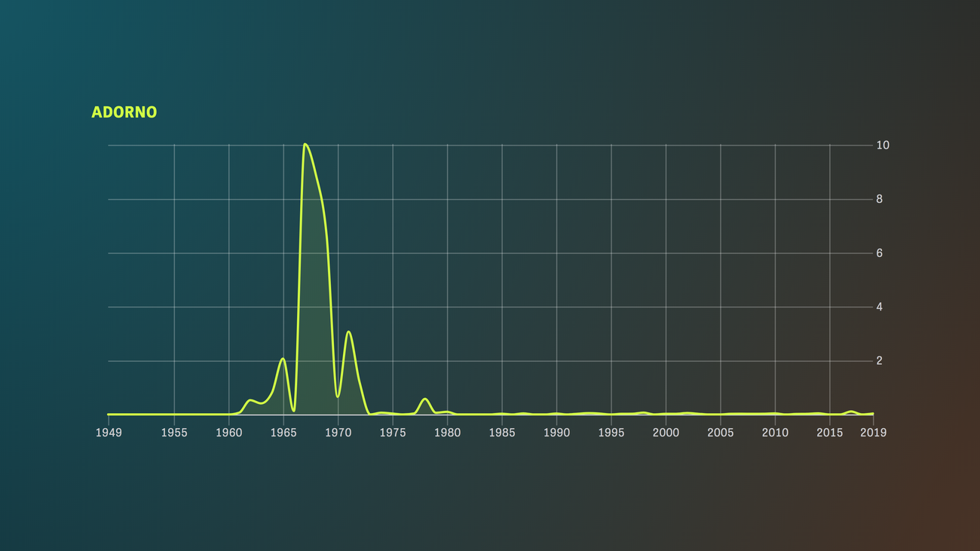The height and width of the screenshot is (551, 980).
Task: Select the y-axis value 4
Action: click(879, 308)
